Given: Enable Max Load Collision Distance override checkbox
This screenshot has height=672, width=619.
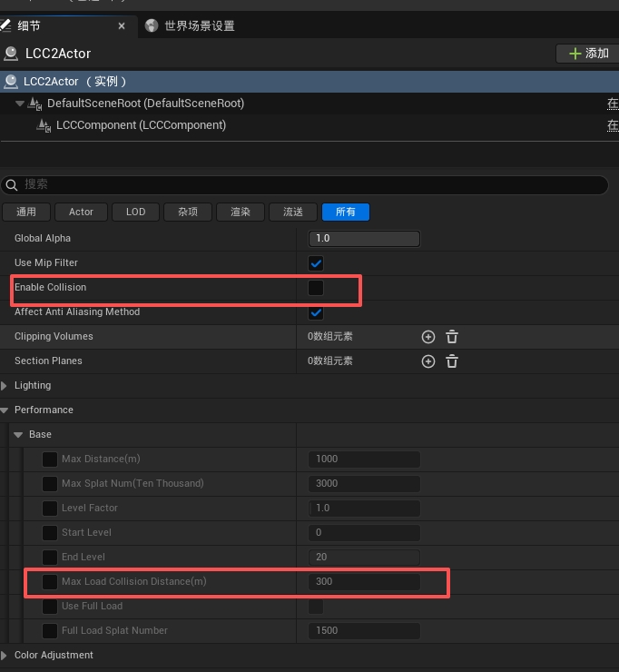Looking at the screenshot, I should click(x=50, y=581).
